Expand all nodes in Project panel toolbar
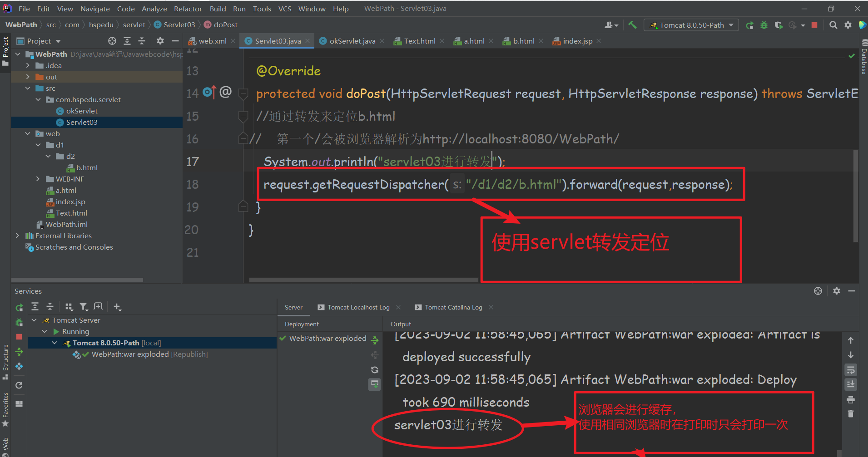Image resolution: width=868 pixels, height=457 pixels. [127, 41]
